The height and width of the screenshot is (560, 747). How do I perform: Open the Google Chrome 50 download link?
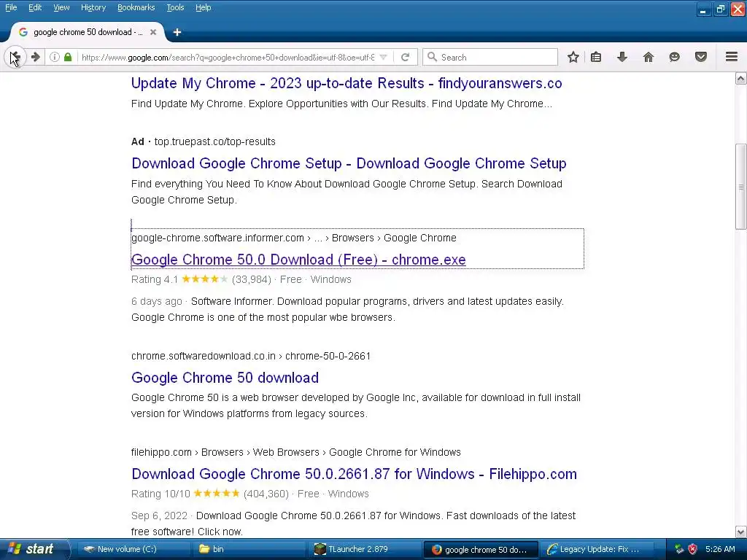225,378
